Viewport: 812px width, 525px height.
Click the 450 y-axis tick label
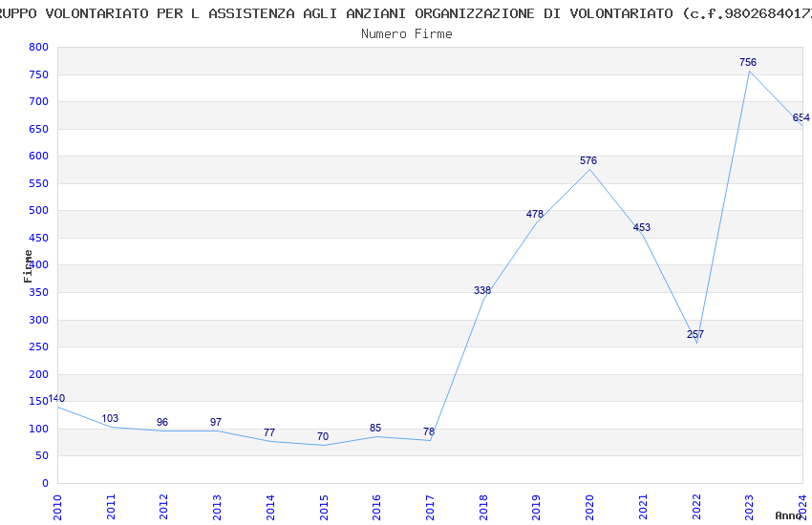[39, 238]
